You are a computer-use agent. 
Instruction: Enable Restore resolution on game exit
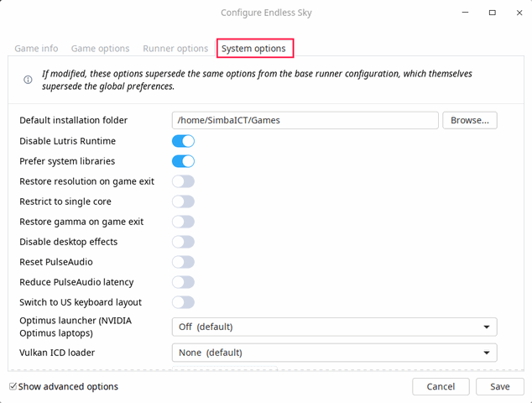click(x=183, y=181)
